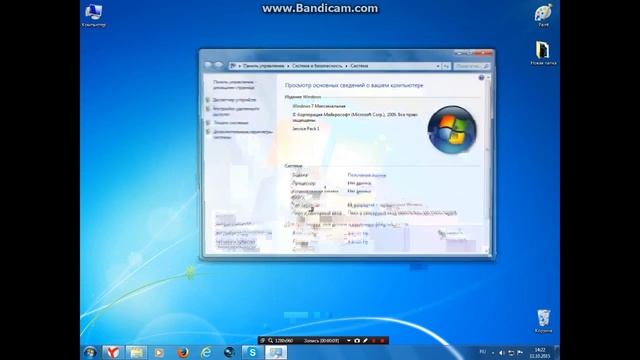Click the scrollbar down arrow
Image resolution: width=640 pixels, height=360 pixels.
[x=487, y=250]
